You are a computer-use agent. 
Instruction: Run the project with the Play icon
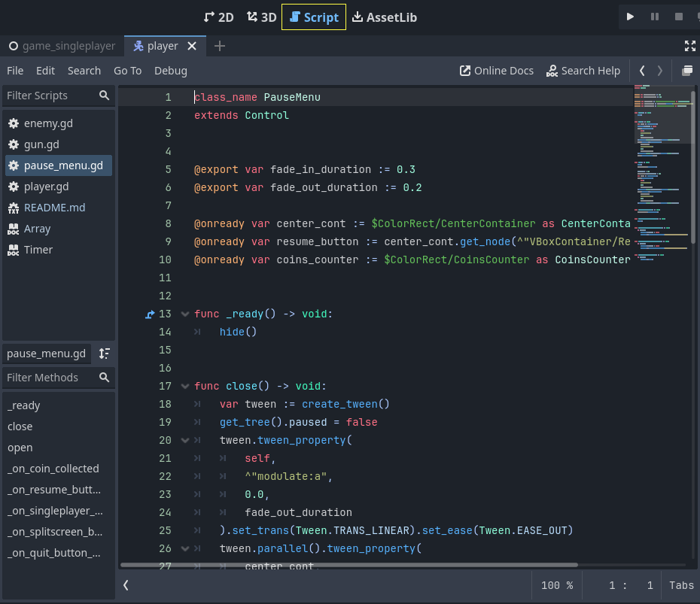point(630,16)
